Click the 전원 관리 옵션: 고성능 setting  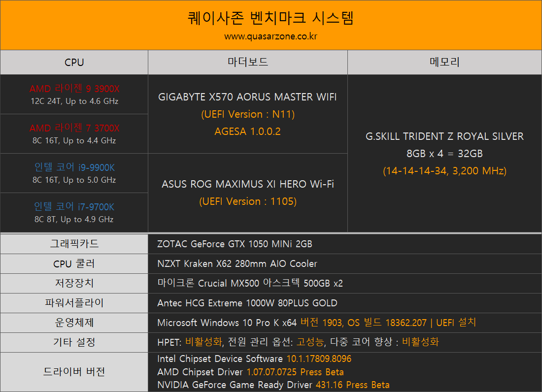pyautogui.click(x=276, y=342)
